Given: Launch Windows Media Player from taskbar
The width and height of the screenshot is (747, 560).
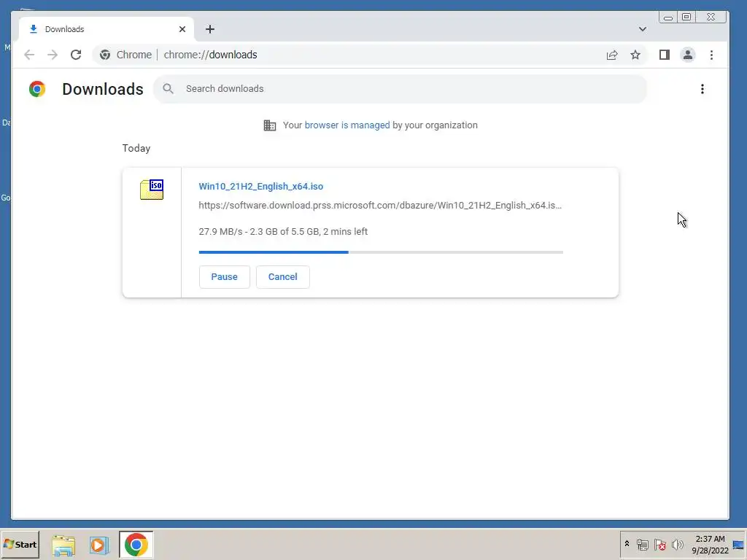Looking at the screenshot, I should [x=99, y=545].
